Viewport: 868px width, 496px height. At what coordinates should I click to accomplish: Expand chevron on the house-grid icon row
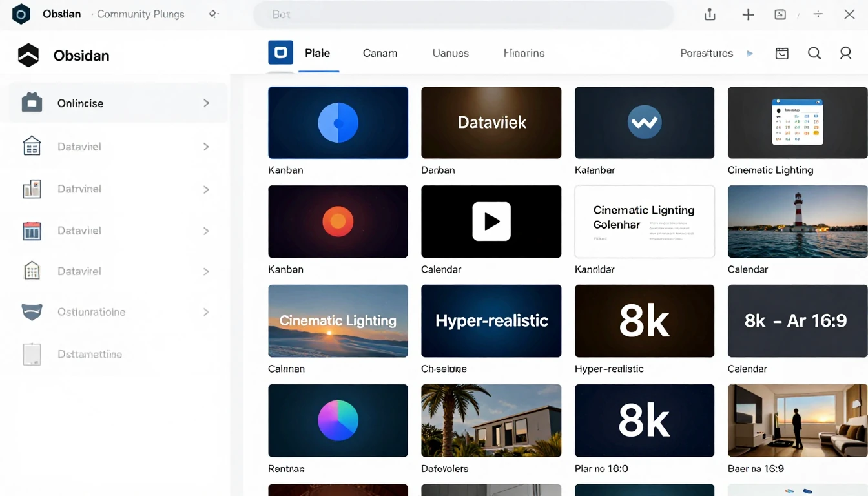coord(206,147)
